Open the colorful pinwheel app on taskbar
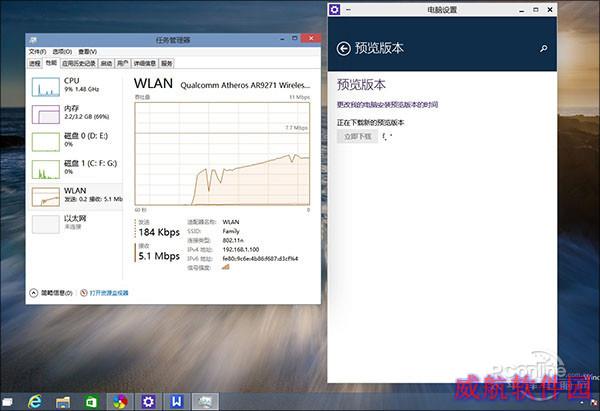600x411 pixels. point(120,402)
